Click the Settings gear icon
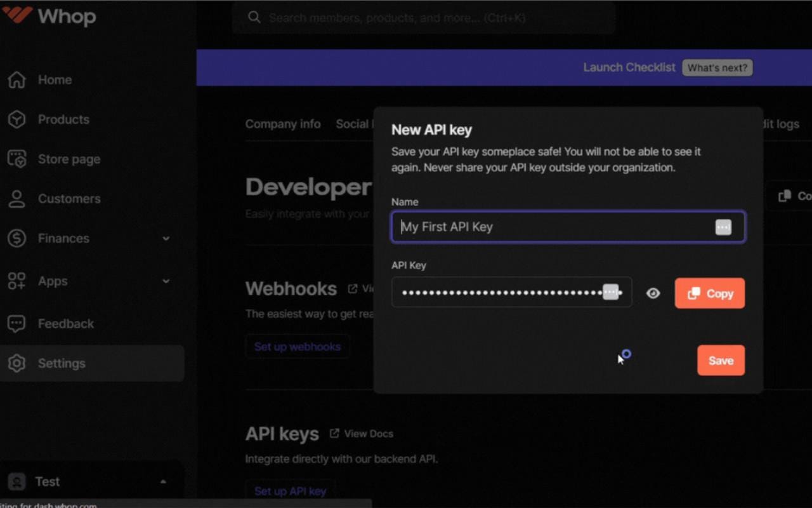The image size is (812, 508). point(17,363)
